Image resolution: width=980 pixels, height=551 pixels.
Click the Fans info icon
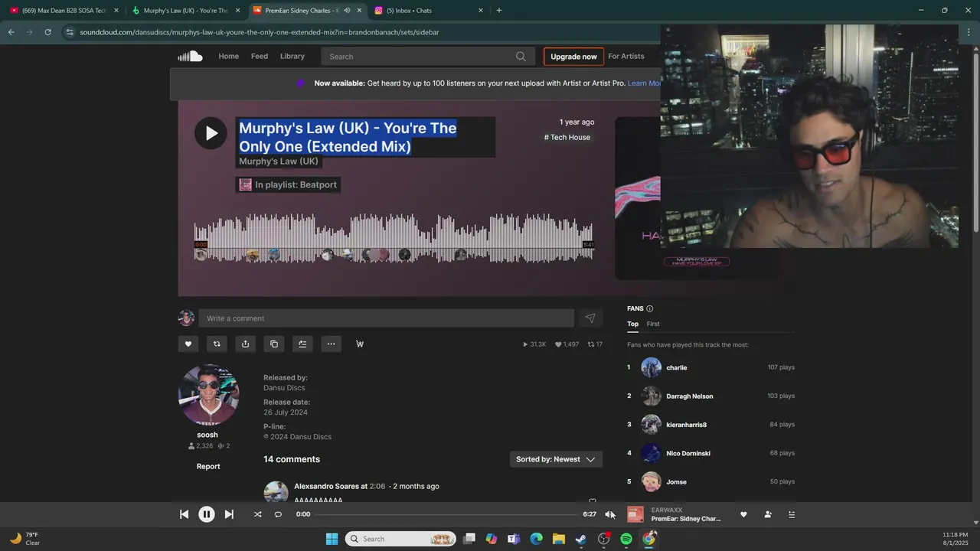[x=649, y=308]
